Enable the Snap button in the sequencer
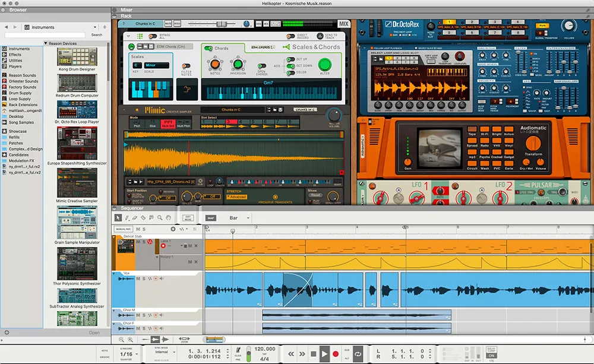594x364 pixels. pyautogui.click(x=211, y=217)
